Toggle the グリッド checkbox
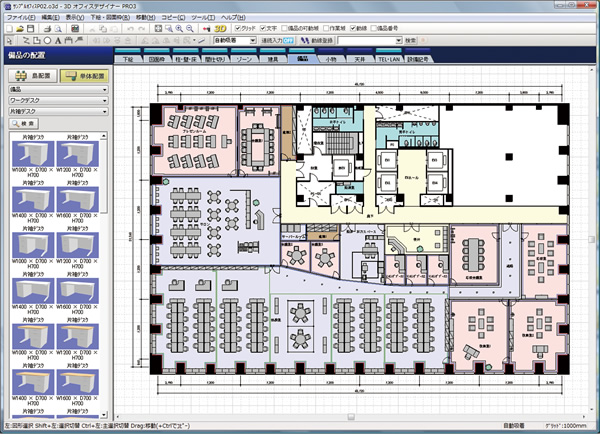The height and width of the screenshot is (434, 600). click(x=237, y=30)
